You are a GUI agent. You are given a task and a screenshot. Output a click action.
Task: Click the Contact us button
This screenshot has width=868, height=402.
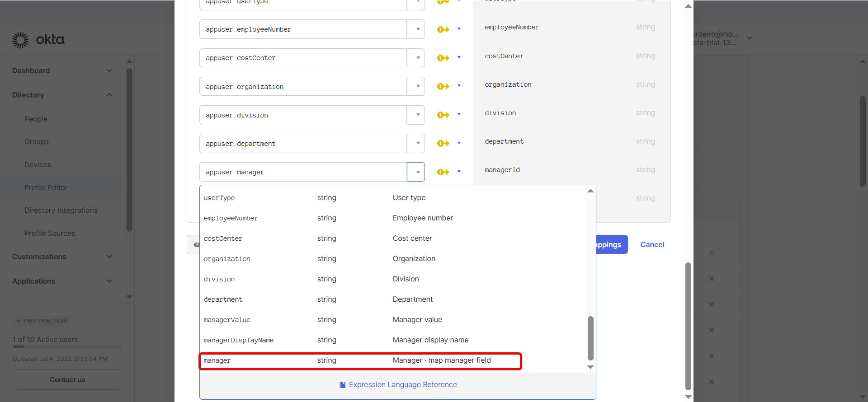(x=67, y=380)
